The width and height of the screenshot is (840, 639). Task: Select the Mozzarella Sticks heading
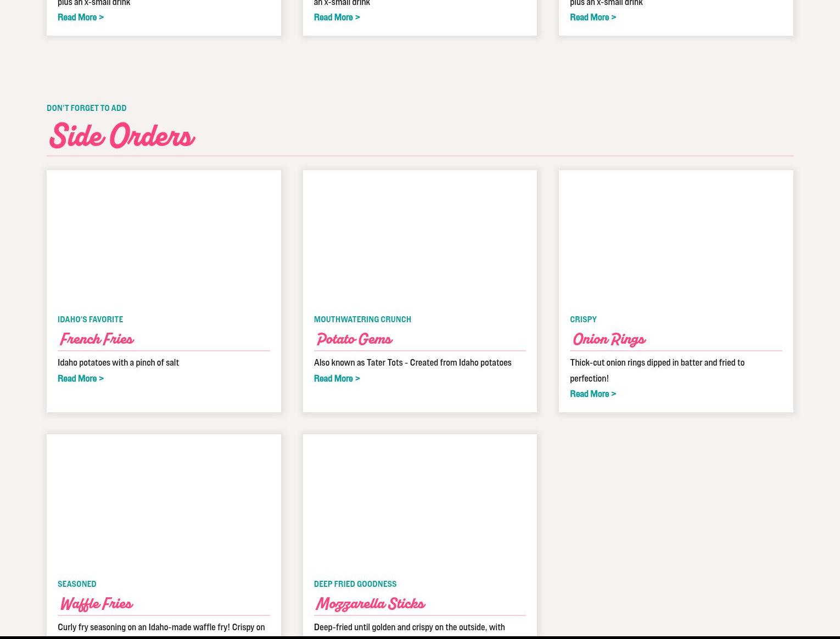(370, 604)
